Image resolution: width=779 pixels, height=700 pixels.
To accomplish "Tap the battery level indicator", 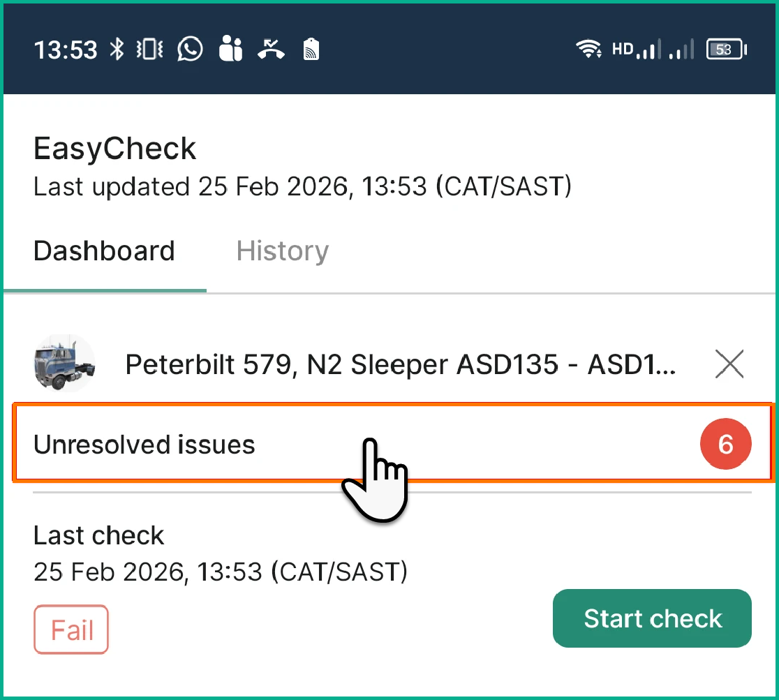I will pos(726,50).
